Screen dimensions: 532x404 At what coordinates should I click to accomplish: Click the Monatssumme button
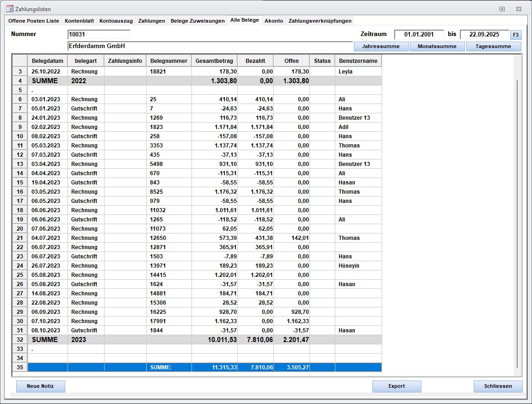click(x=437, y=46)
